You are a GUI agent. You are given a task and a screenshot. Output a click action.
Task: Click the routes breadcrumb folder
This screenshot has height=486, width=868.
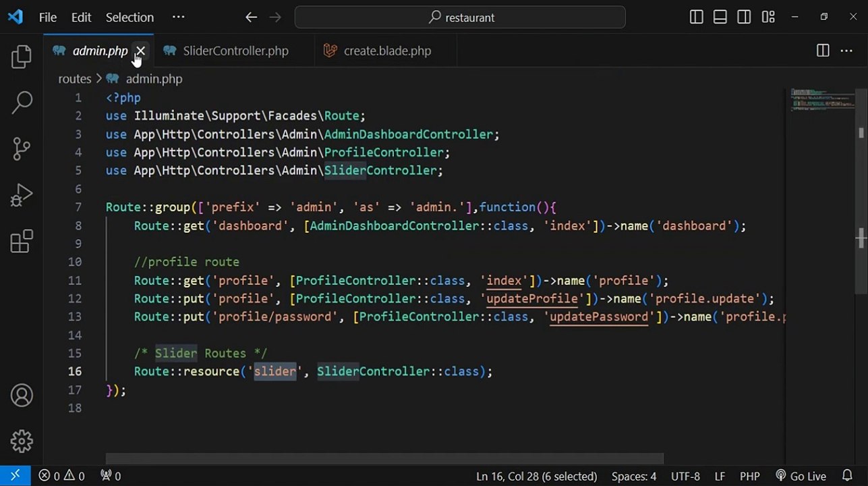coord(74,79)
